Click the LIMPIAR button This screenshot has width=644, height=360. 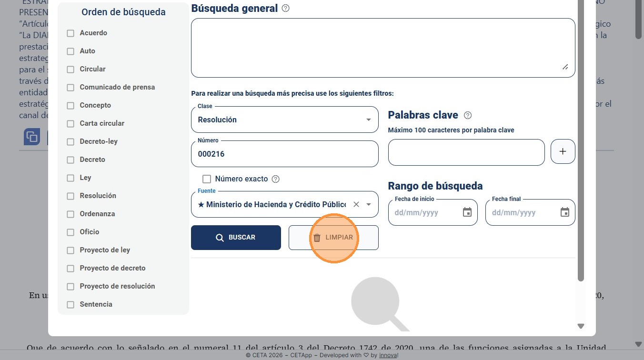[333, 238]
